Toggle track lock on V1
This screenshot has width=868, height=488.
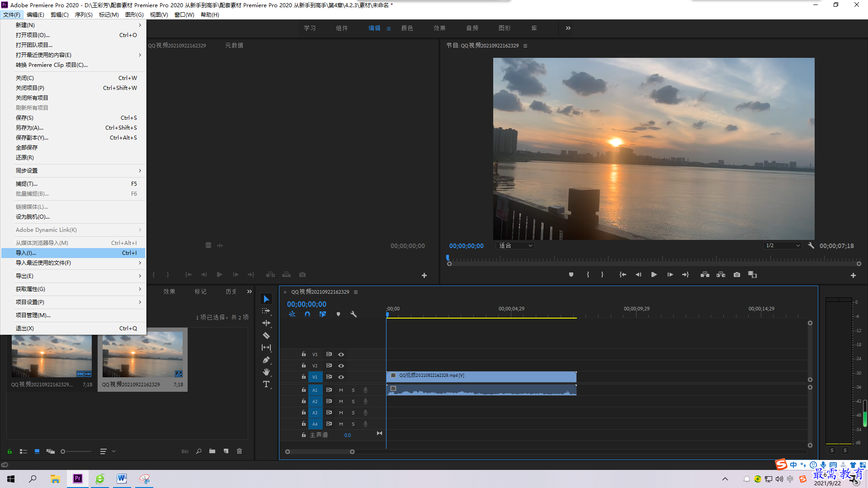click(x=304, y=376)
